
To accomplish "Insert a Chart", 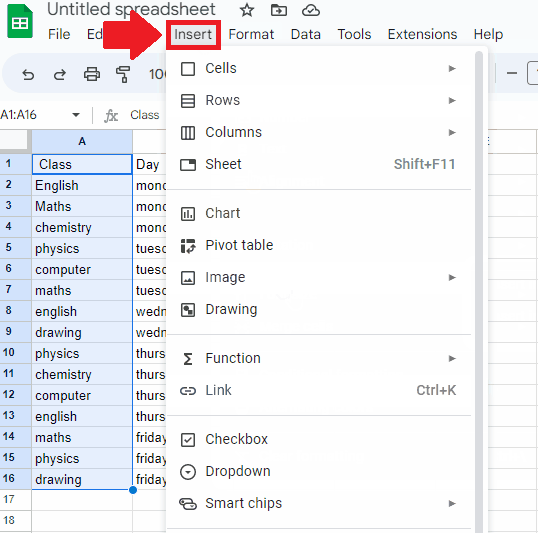I will tap(318, 213).
